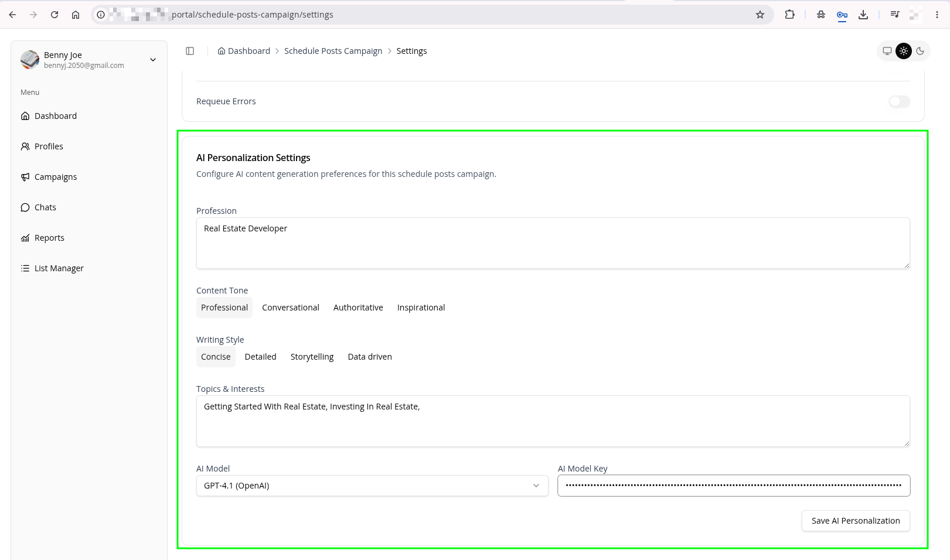
Task: Focus the Topics & Interests text area
Action: pos(553,421)
